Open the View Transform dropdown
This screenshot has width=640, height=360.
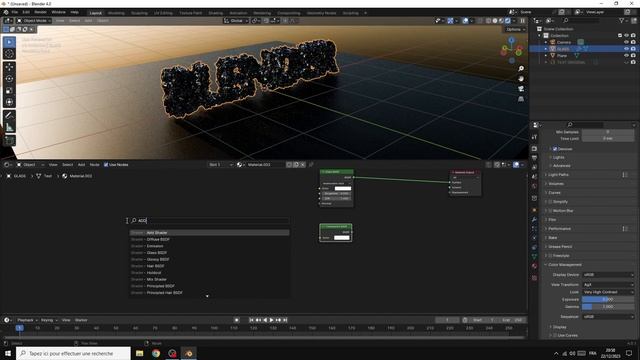click(x=608, y=284)
